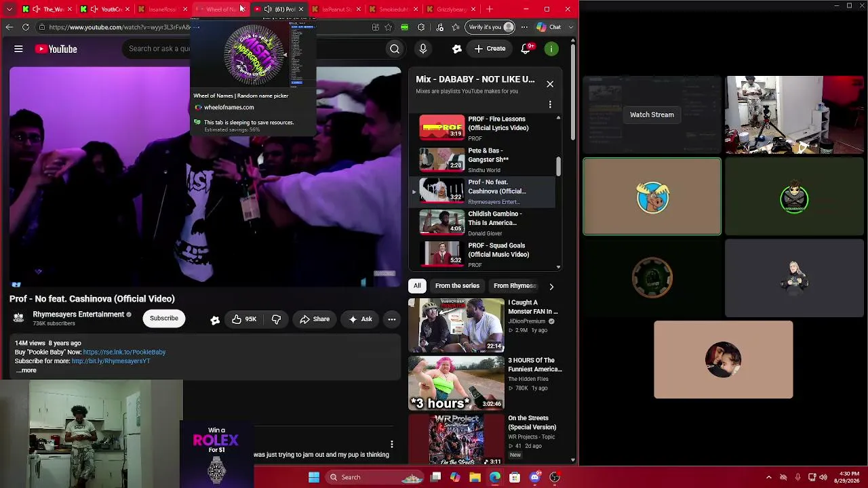Open On the Streets (Special Version) video

(x=486, y=439)
